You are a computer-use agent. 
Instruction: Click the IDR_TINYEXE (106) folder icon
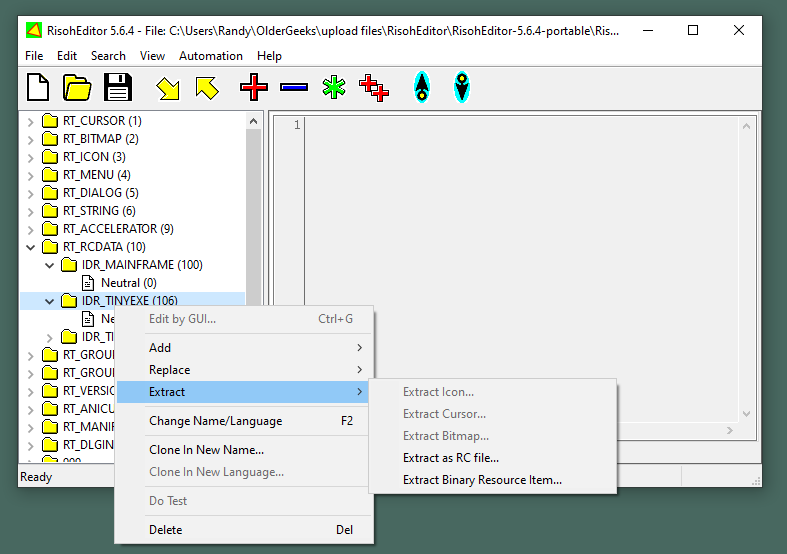pos(69,301)
